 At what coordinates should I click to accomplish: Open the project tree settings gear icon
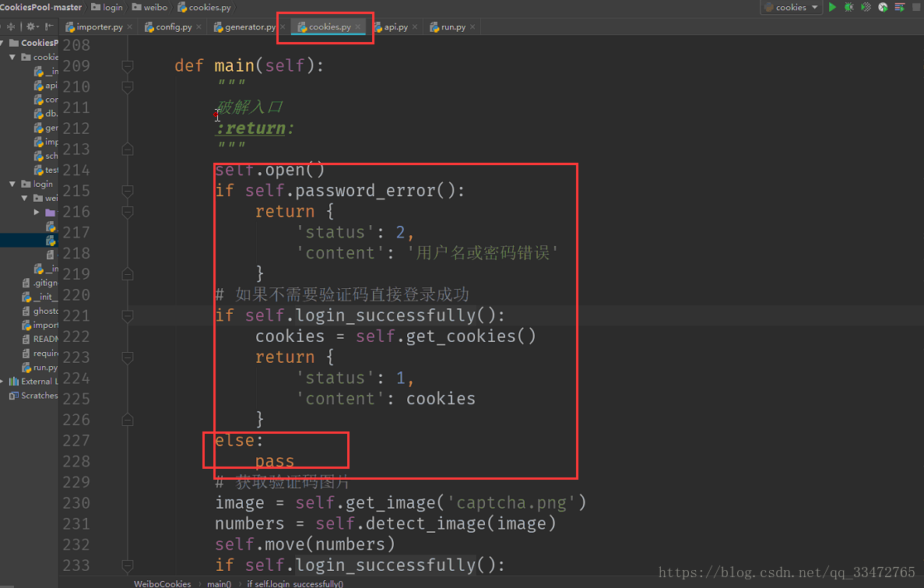[x=30, y=26]
